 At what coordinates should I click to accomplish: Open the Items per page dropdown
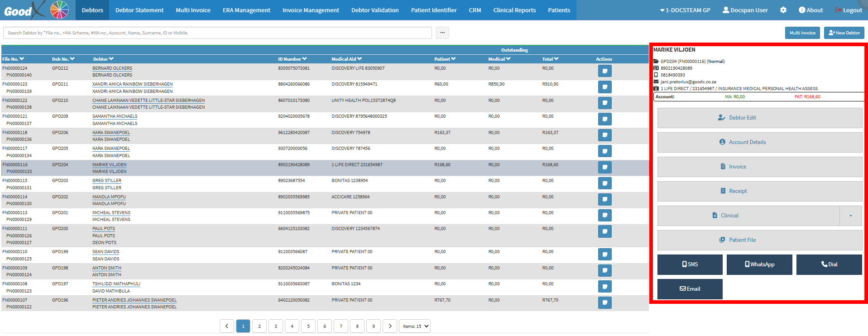click(415, 326)
